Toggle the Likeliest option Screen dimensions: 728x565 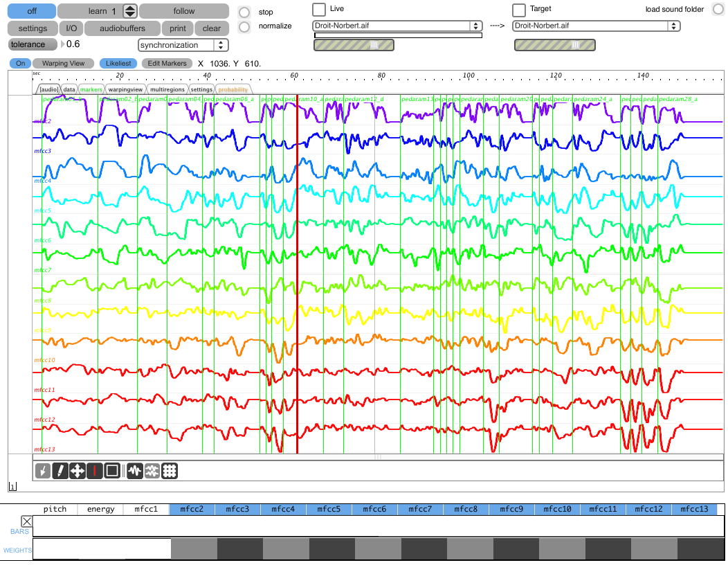click(118, 63)
